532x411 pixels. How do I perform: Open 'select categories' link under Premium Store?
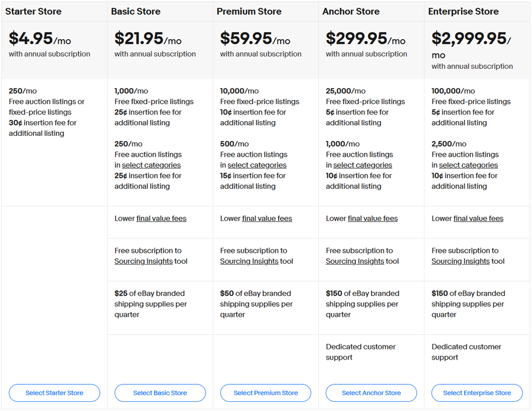coord(257,165)
